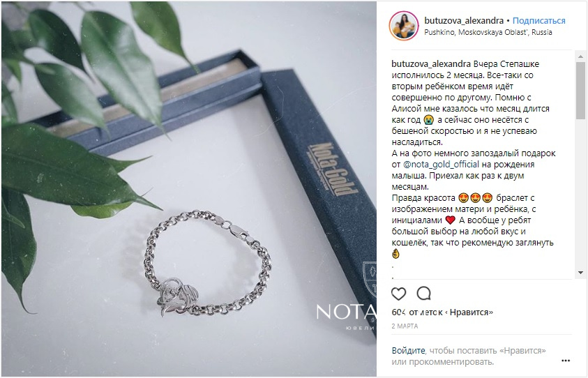Screen dimensions: 588x378
Task: Open butuzova_alexandra profile picture
Action: pos(404,26)
